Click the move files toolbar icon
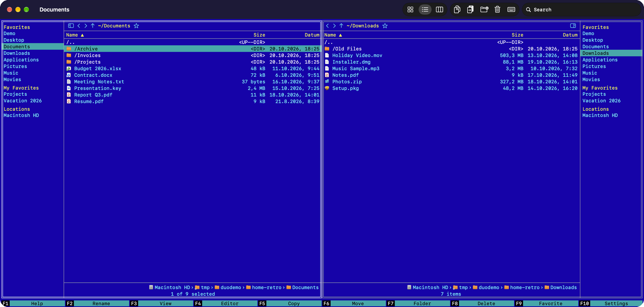Screen dimensions: 644x307 [x=470, y=10]
